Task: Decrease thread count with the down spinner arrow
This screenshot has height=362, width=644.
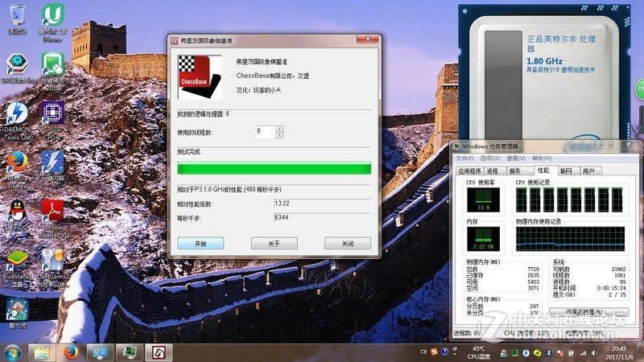Action: tap(279, 135)
